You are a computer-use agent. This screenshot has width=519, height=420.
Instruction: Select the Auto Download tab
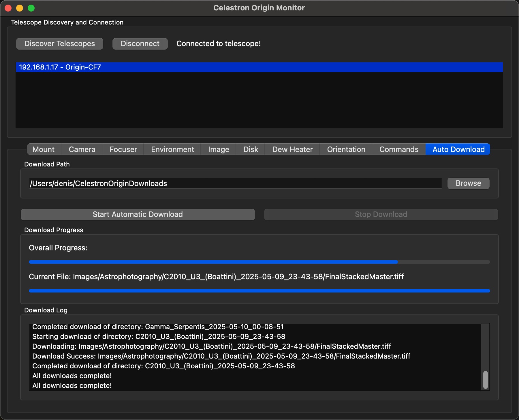pos(458,149)
